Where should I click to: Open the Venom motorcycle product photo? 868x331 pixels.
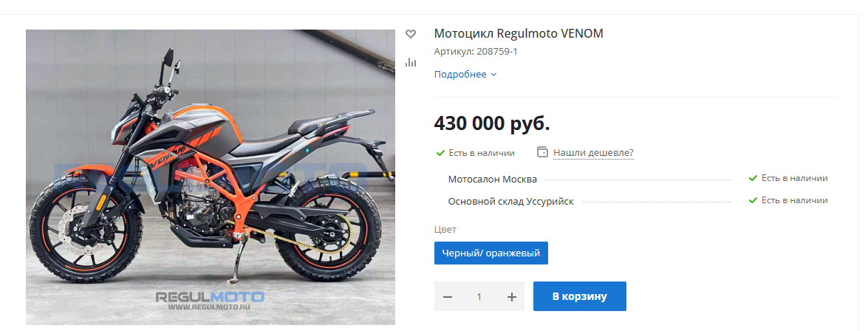pyautogui.click(x=211, y=177)
